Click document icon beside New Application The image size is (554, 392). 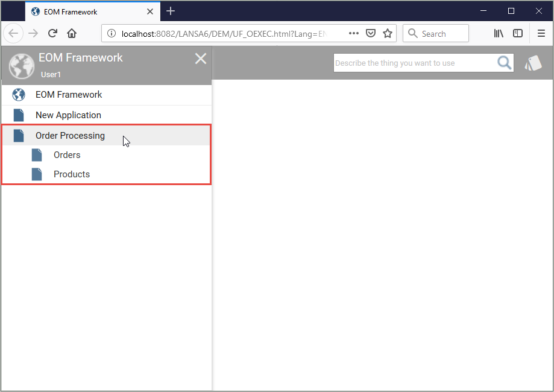(x=19, y=115)
